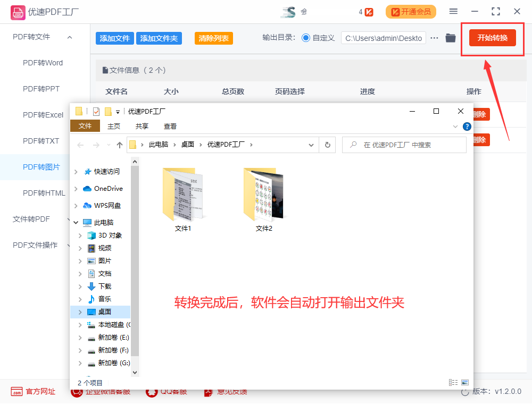Click the 添加文件夹 button
Screen dimensions: 532x404
[159, 38]
